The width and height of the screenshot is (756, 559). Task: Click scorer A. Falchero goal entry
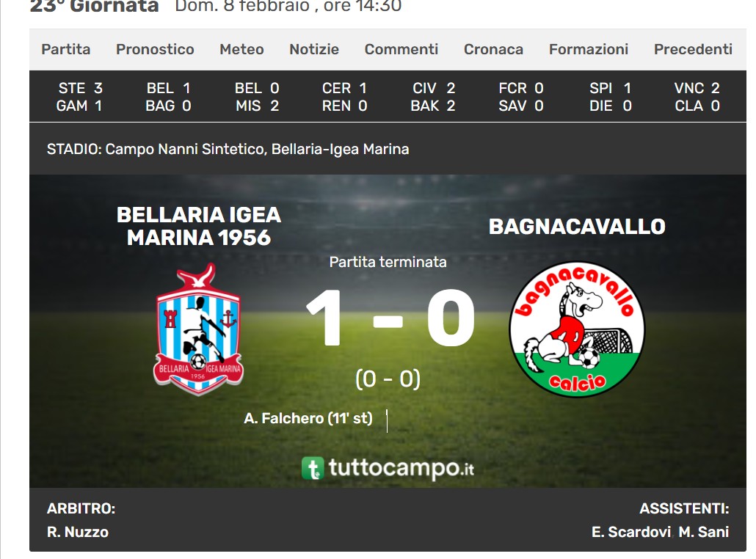308,418
